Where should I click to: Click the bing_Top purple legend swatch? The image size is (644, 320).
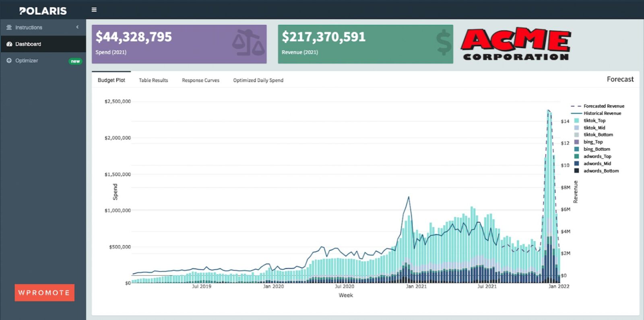pyautogui.click(x=576, y=142)
